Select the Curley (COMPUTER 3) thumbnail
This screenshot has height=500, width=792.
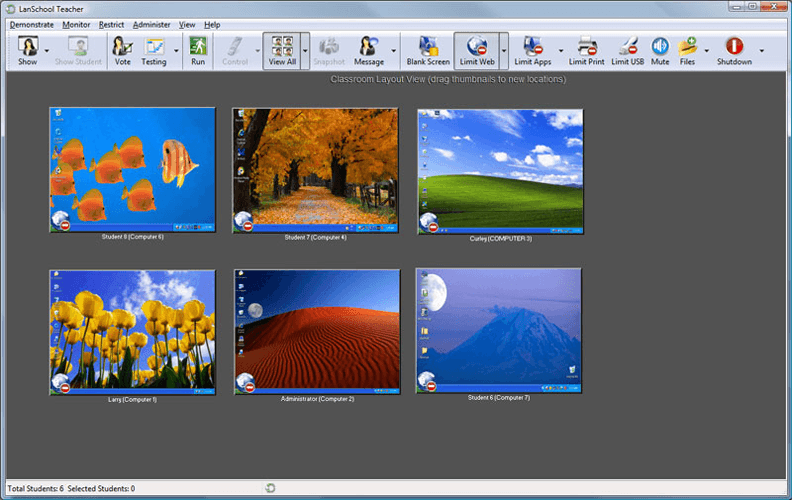click(500, 171)
